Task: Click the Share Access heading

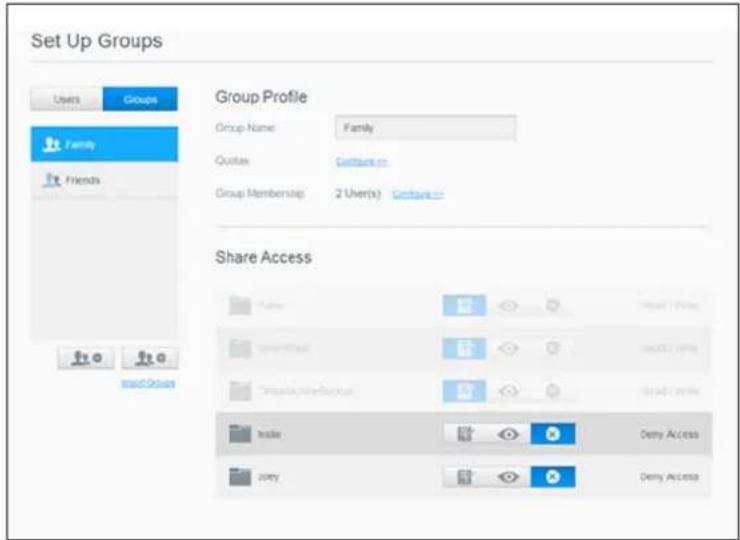Action: click(x=263, y=257)
